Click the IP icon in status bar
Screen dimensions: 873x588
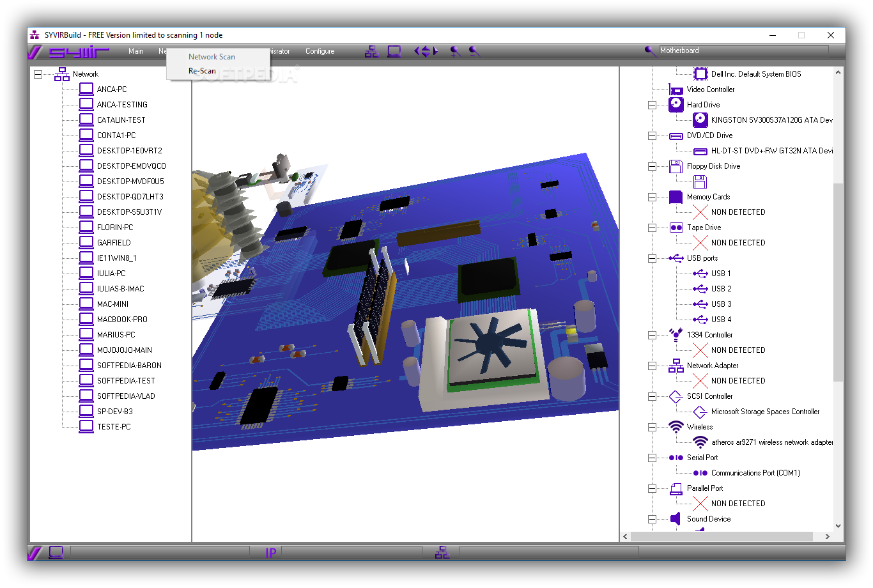click(x=270, y=553)
